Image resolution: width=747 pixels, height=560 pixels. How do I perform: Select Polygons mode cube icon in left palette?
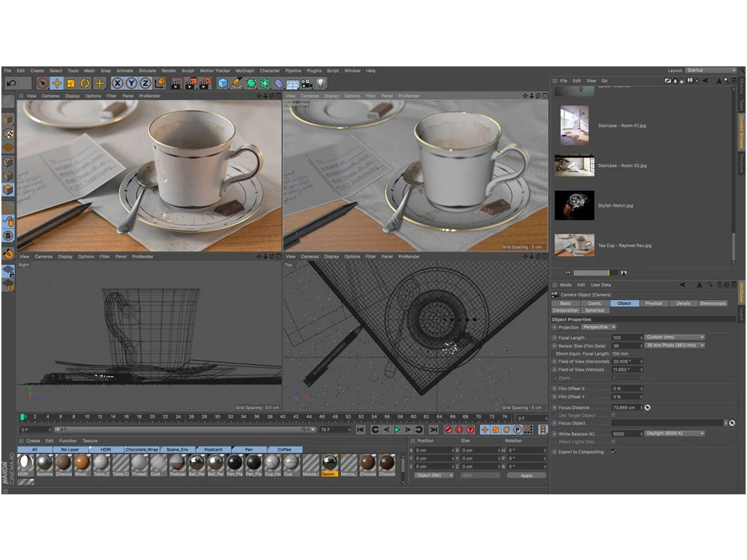pyautogui.click(x=8, y=189)
